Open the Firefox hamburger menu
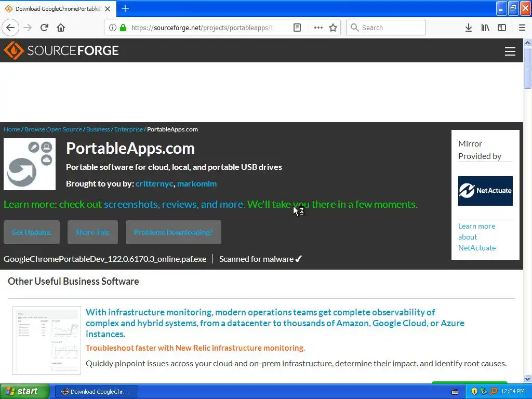532x399 pixels. pos(522,28)
